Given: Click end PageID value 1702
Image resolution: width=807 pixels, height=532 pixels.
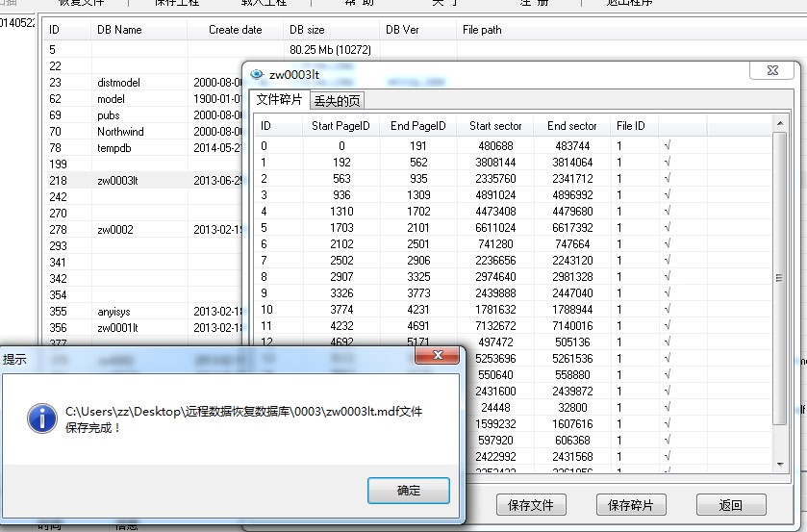Looking at the screenshot, I should 418,211.
